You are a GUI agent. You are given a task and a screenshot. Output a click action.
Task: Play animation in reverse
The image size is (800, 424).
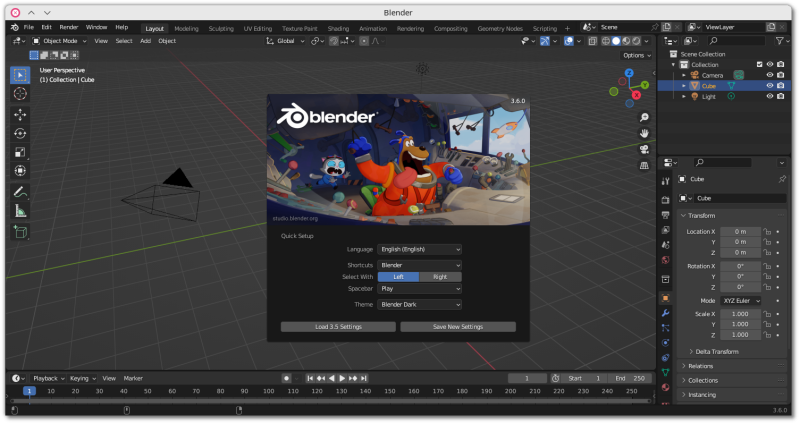point(332,379)
